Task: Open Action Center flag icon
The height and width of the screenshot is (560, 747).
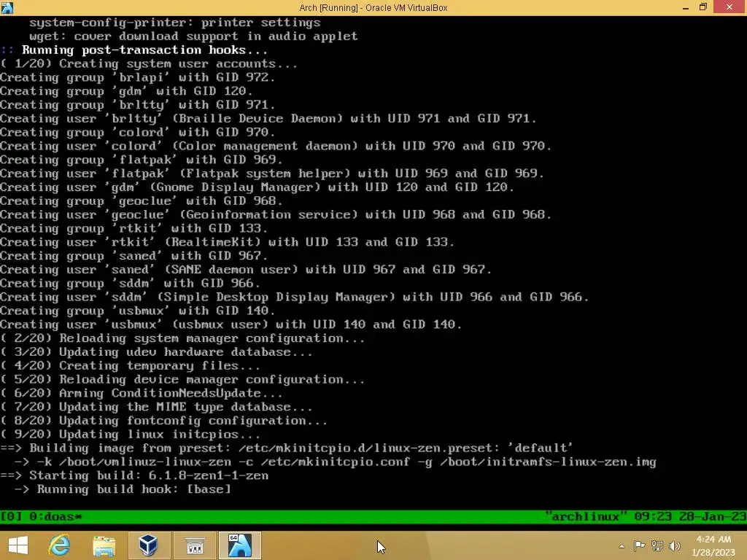Action: pyautogui.click(x=639, y=545)
